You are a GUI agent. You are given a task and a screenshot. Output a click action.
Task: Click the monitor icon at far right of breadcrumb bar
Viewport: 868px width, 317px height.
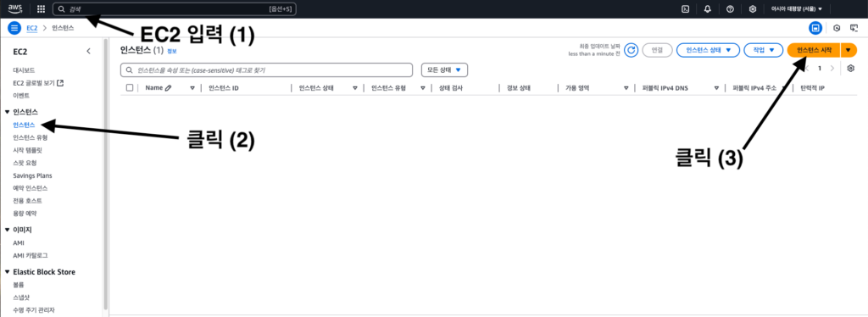854,28
